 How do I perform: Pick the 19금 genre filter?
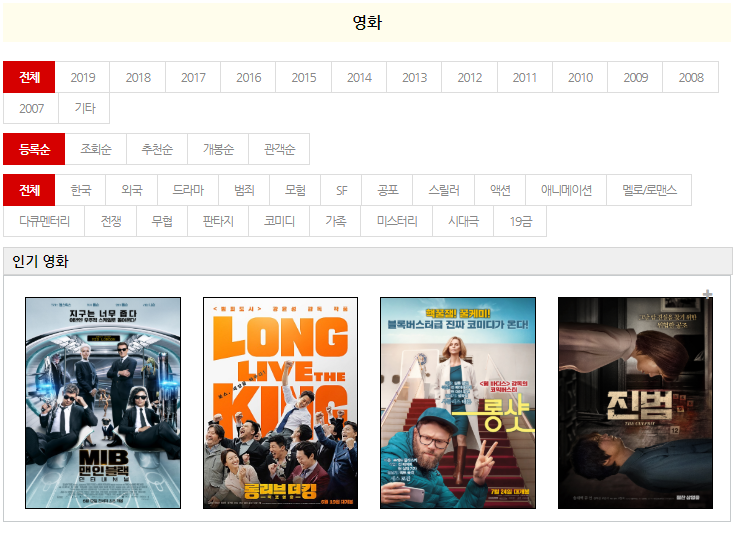coord(520,221)
